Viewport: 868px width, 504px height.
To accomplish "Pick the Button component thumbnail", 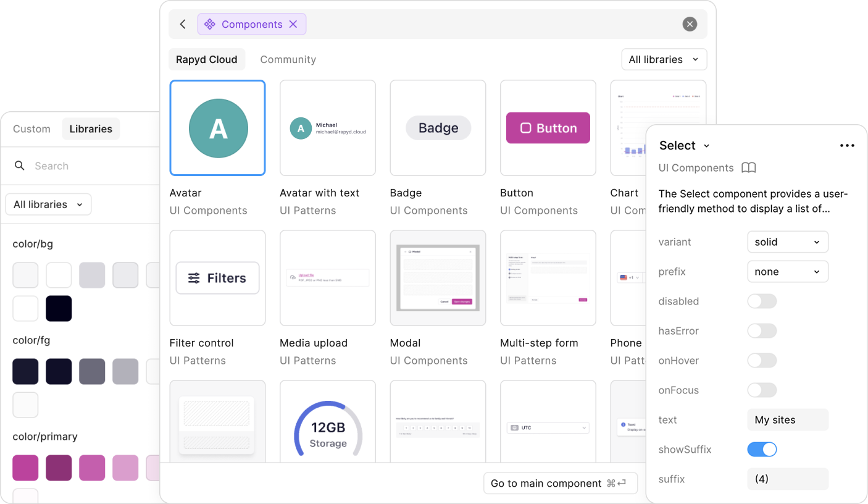I will (x=548, y=128).
